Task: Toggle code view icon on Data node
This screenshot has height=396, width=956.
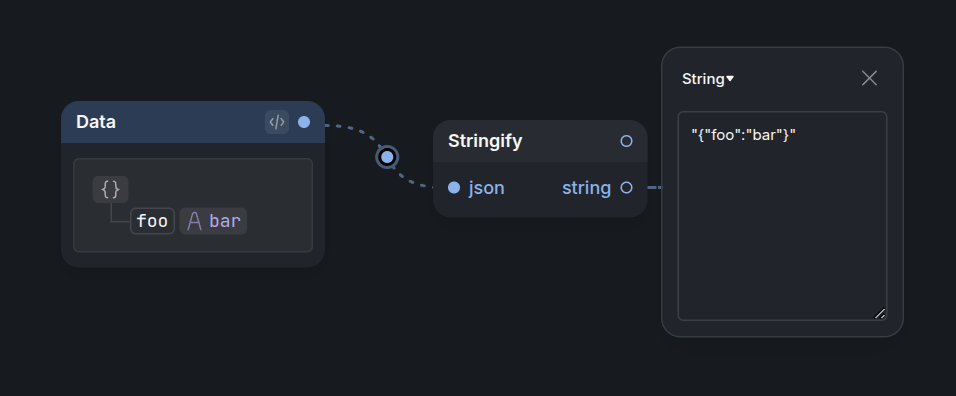Action: pos(277,122)
